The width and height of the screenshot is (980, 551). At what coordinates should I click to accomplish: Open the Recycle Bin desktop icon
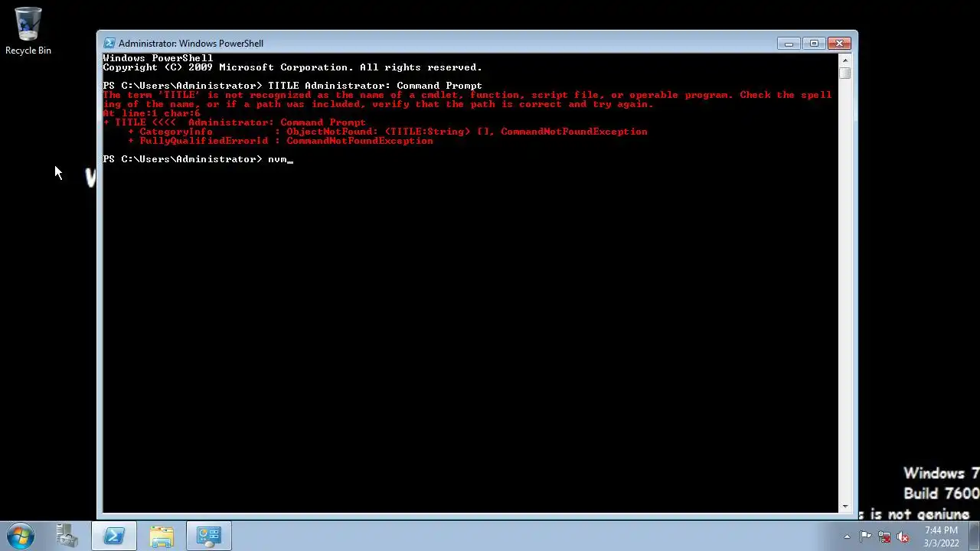click(28, 31)
